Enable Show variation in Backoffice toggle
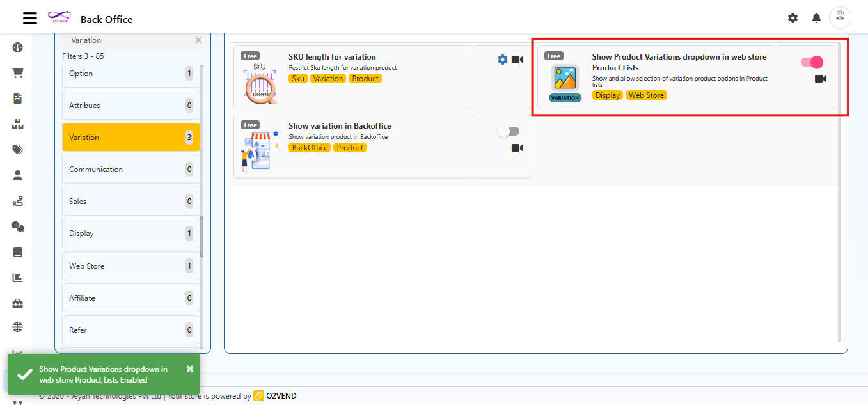Screen dimensions: 868x405 (x=509, y=131)
